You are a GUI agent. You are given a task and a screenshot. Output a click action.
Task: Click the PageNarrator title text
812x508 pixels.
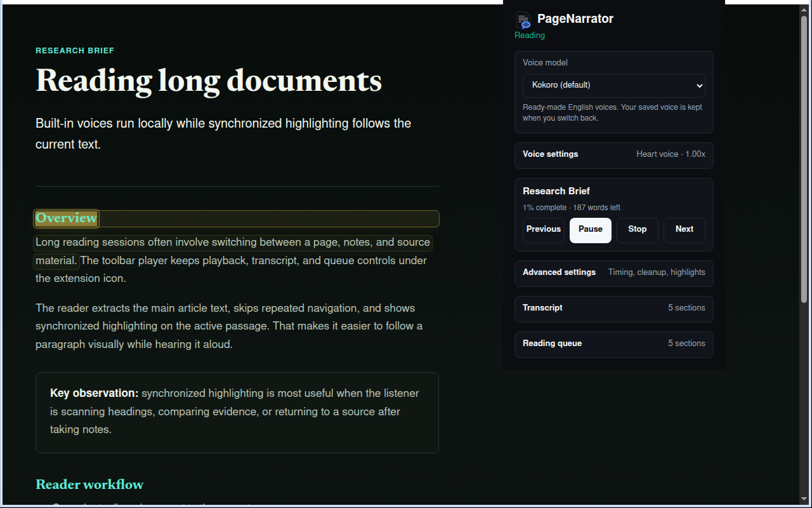point(575,19)
